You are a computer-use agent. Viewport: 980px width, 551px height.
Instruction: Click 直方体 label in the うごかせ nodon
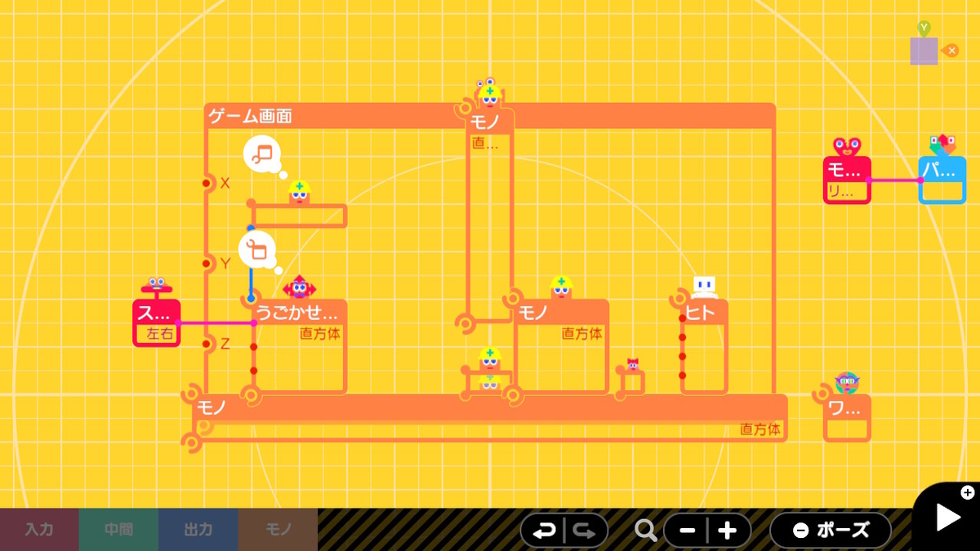pyautogui.click(x=320, y=333)
